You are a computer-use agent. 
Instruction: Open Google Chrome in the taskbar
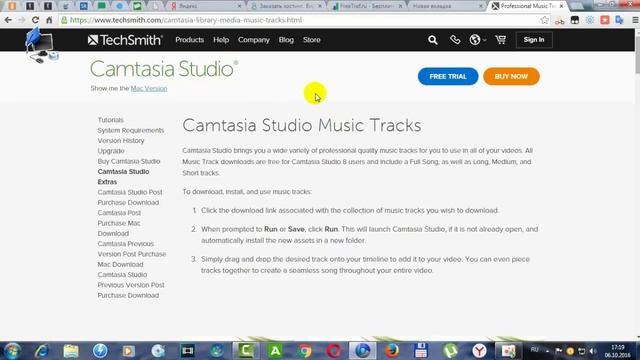coord(304,351)
